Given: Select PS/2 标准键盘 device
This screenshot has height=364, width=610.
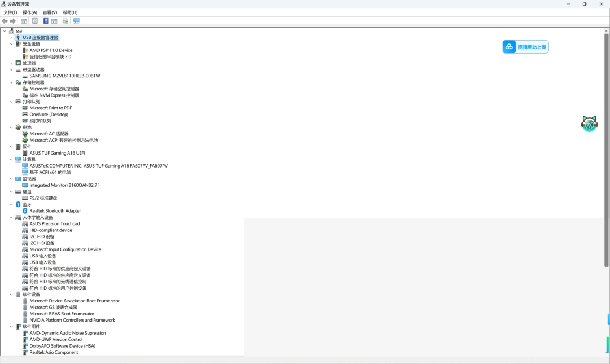Looking at the screenshot, I should pos(43,198).
